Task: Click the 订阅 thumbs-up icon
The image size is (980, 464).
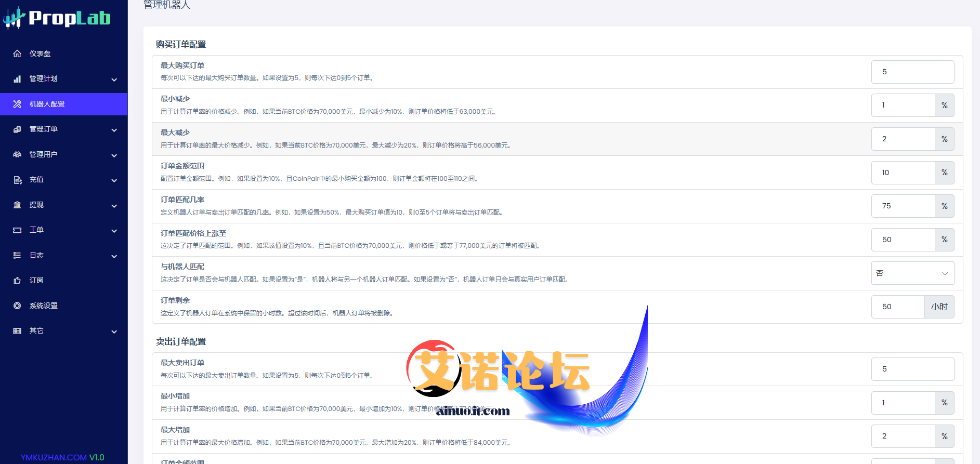Action: (17, 281)
